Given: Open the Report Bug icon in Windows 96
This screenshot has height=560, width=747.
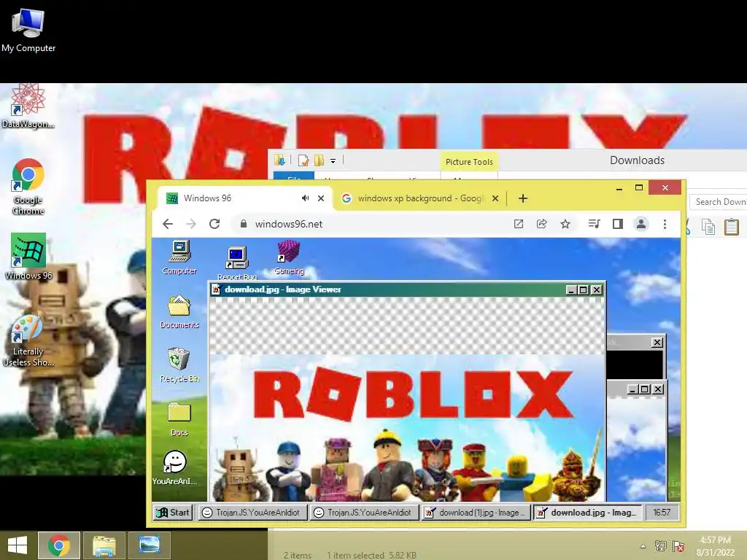Looking at the screenshot, I should [237, 262].
